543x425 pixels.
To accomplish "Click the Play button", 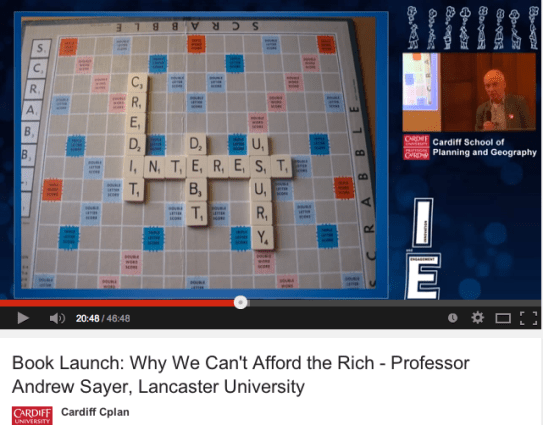I will (23, 318).
